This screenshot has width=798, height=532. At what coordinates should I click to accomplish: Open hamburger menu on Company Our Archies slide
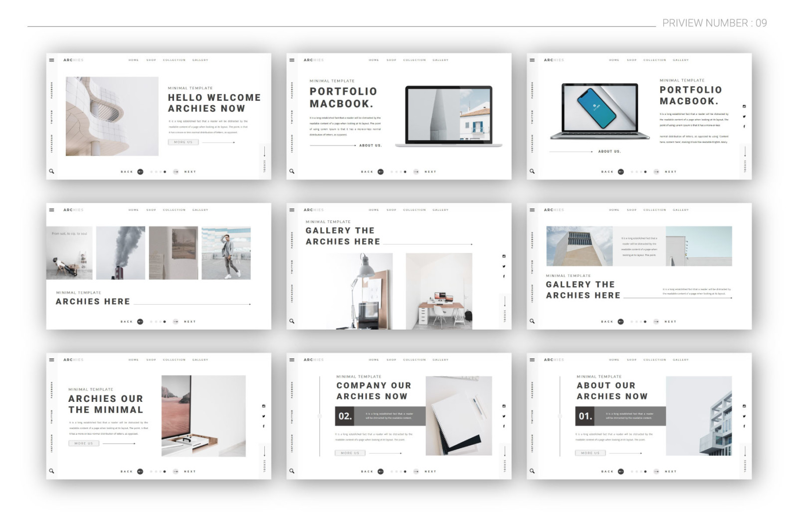pos(292,360)
